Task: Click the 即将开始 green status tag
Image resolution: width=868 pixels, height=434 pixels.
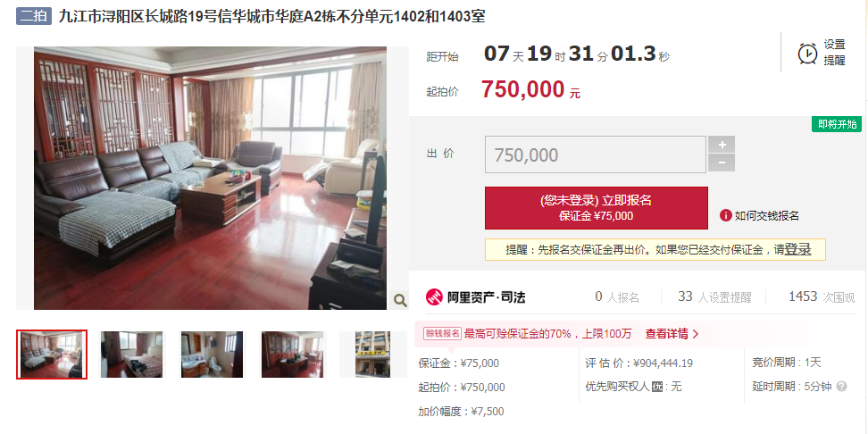Action: coord(837,124)
